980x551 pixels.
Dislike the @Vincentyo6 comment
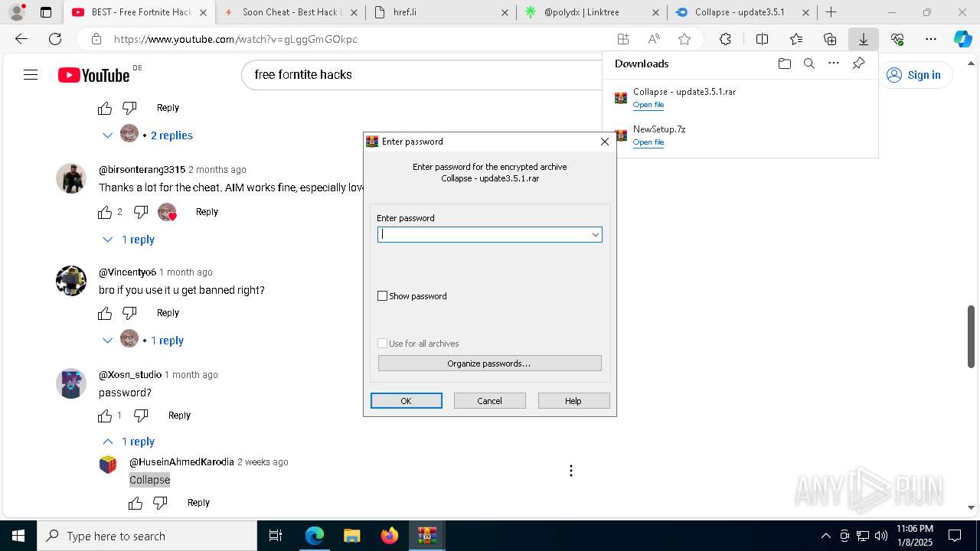coord(129,313)
